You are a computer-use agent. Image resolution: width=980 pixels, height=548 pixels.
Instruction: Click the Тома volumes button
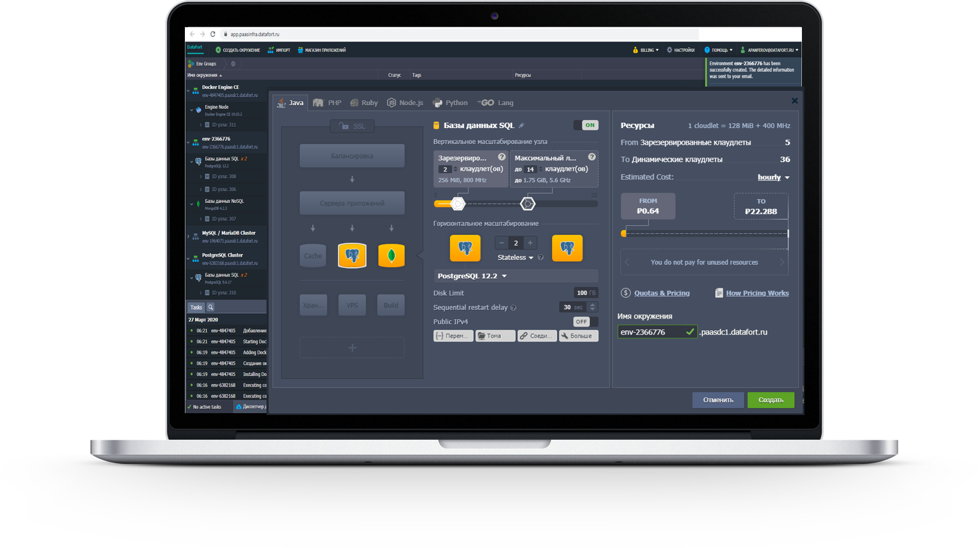click(495, 336)
